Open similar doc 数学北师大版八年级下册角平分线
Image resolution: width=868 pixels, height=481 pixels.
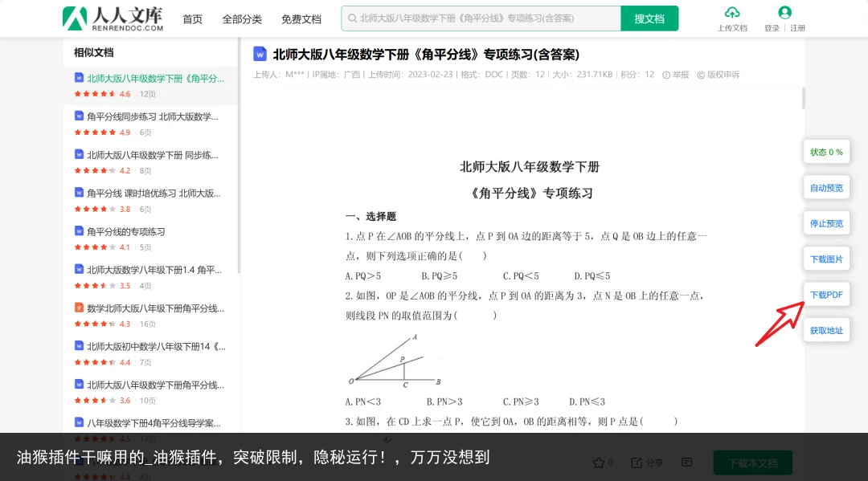pos(155,308)
